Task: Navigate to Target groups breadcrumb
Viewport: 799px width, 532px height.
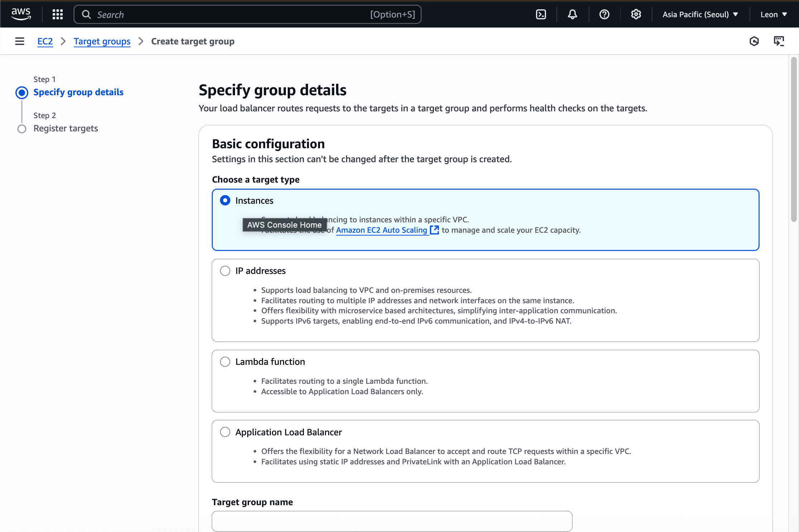Action: [102, 42]
